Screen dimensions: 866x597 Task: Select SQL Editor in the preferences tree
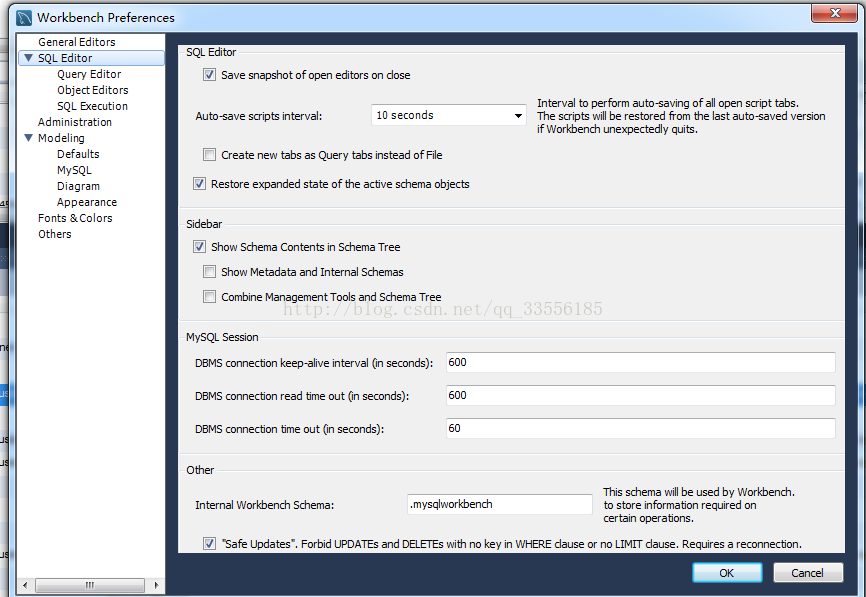point(65,58)
